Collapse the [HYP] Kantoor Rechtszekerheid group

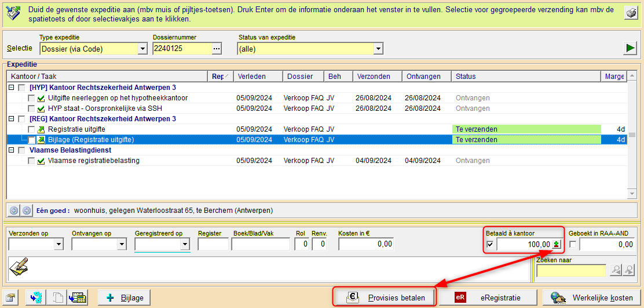click(12, 88)
